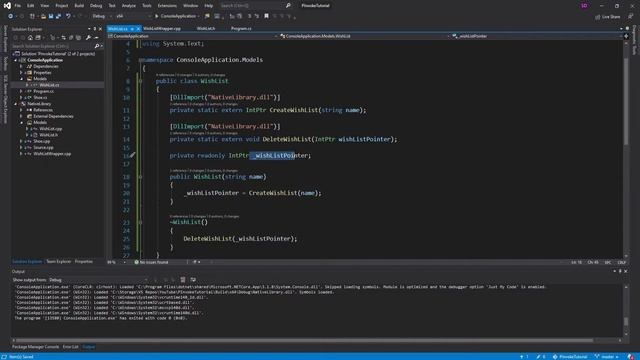The image size is (640, 360).
Task: Close the Solution Explorer panel
Action: point(100,29)
